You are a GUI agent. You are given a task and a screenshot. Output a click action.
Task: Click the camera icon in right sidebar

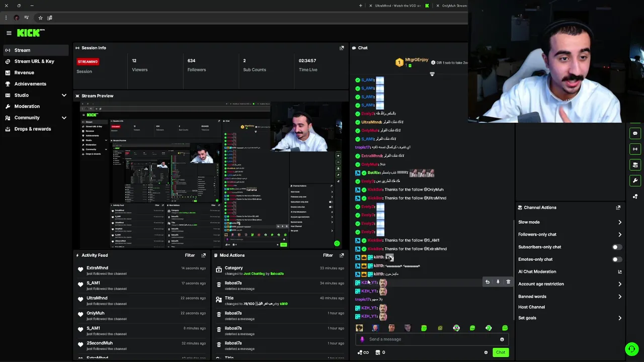coord(635,165)
